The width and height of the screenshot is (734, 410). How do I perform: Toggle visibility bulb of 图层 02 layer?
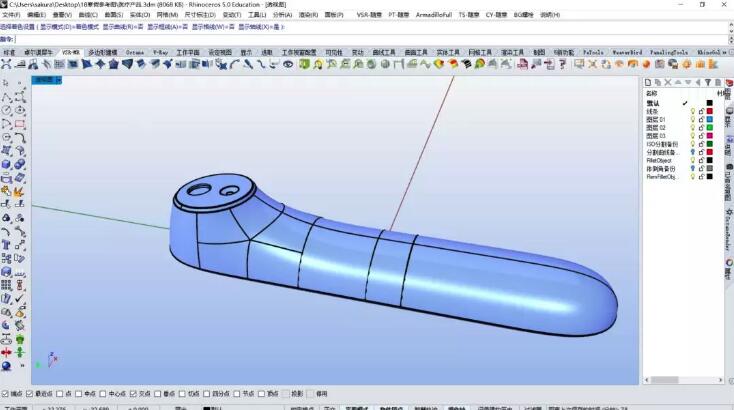point(693,128)
